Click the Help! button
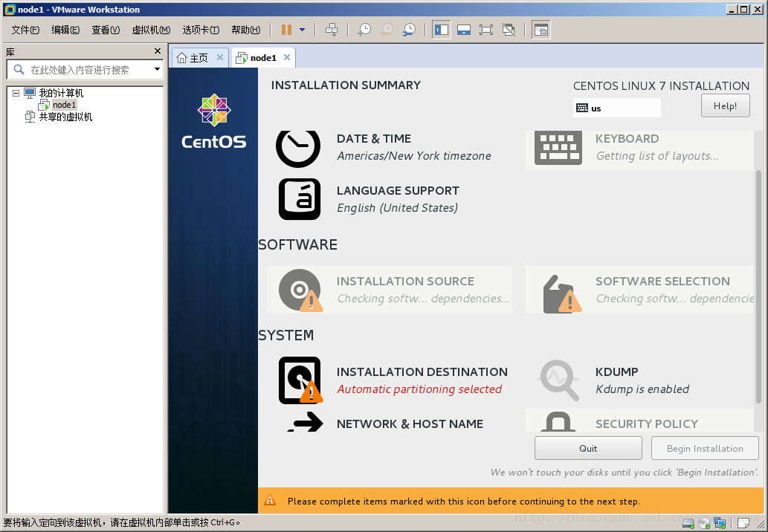This screenshot has height=532, width=768. 726,106
